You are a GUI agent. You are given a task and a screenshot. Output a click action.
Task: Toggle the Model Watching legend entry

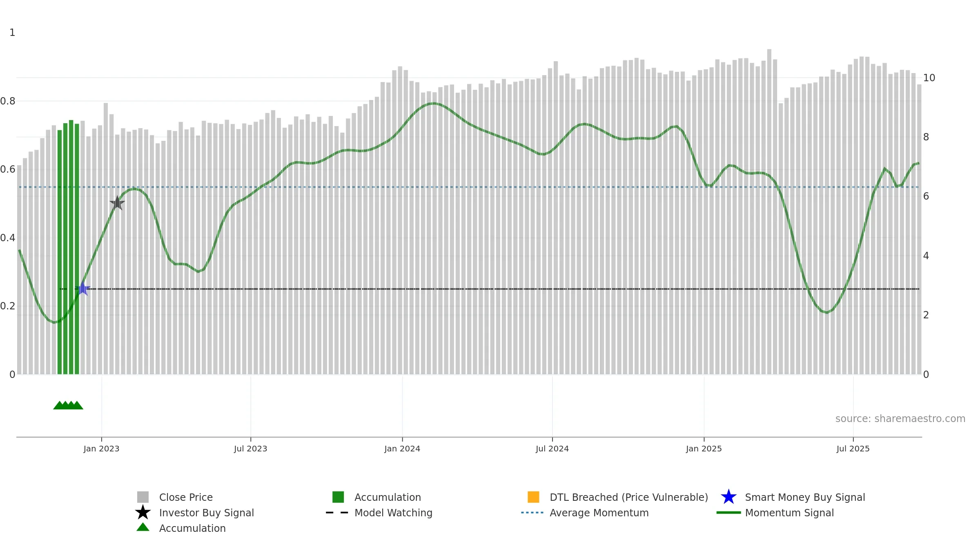pos(379,513)
